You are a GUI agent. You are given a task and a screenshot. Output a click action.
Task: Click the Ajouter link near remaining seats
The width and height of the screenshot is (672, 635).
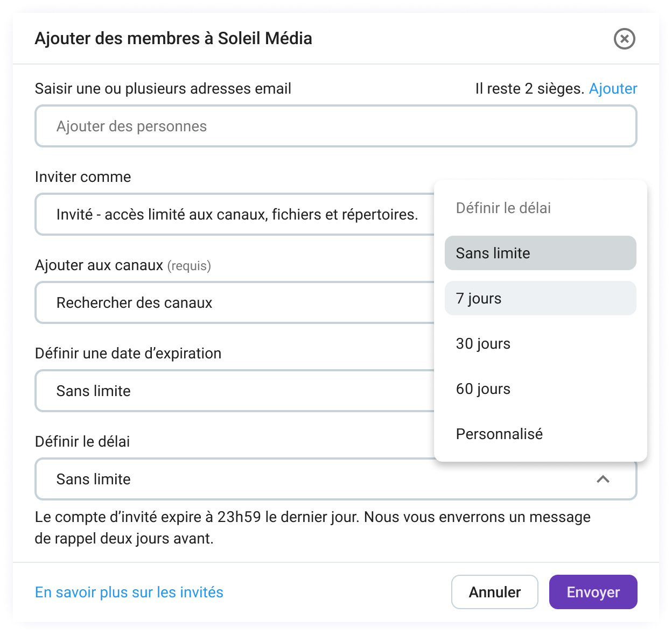[x=613, y=88]
